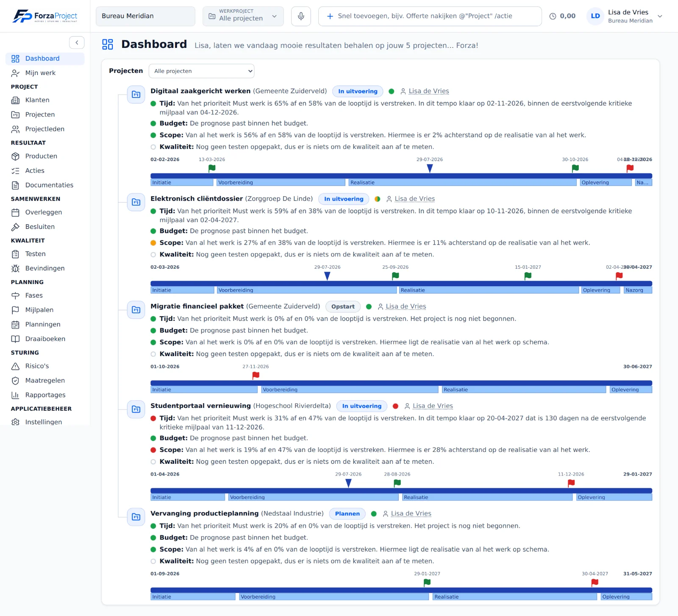Click the Snel toevoegen quick-add field
678x616 pixels.
(x=430, y=16)
